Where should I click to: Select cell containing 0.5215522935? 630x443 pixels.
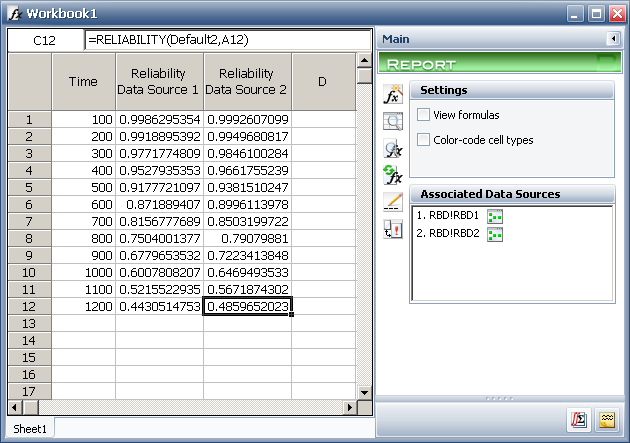pos(160,289)
